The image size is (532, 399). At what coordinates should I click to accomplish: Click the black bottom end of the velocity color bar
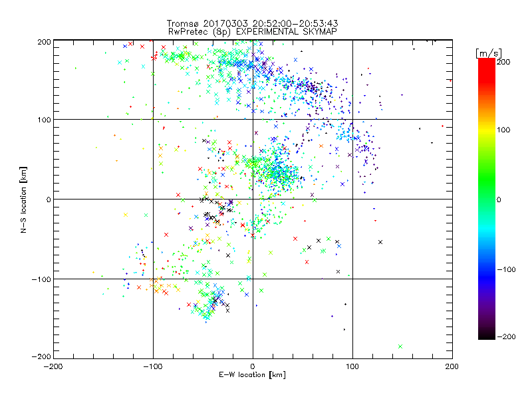(487, 335)
